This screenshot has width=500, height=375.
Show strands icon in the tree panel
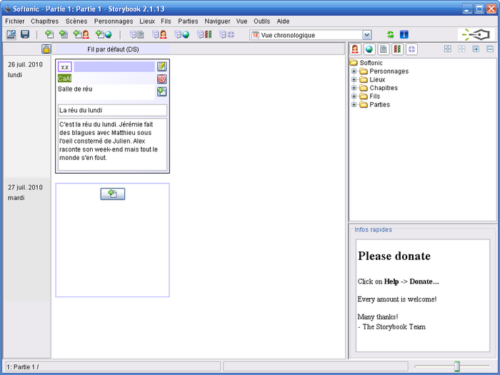397,49
